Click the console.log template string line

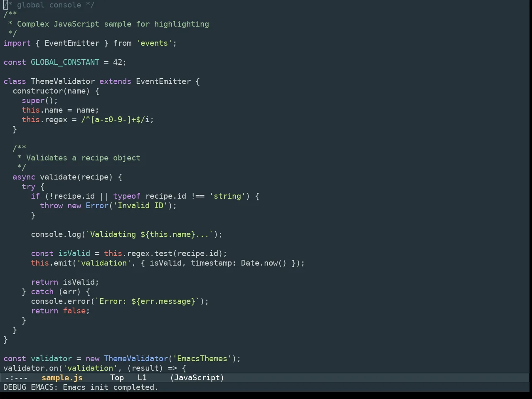pyautogui.click(x=127, y=234)
